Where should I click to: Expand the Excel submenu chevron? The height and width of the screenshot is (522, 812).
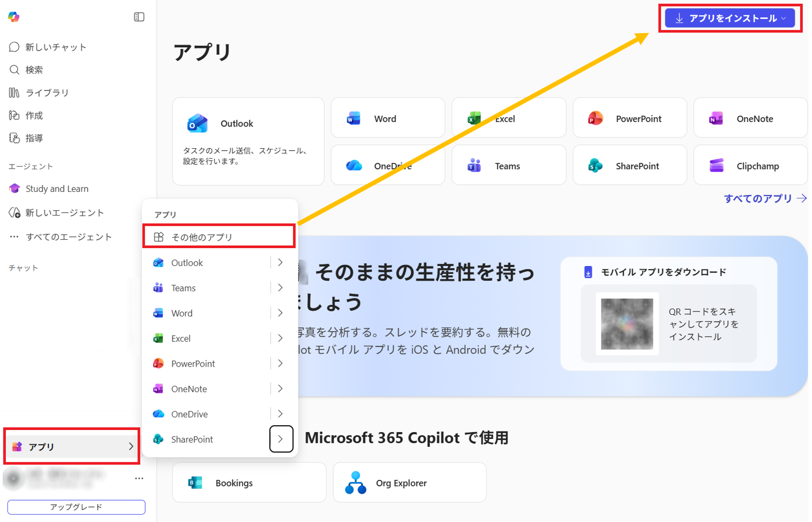(x=281, y=338)
